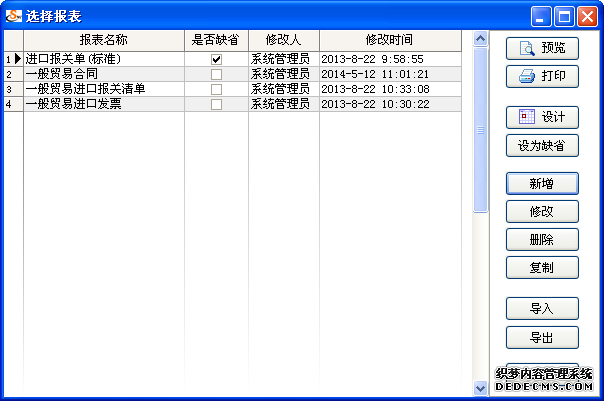The image size is (604, 401).
Task: Click the 导出 export button
Action: [542, 337]
